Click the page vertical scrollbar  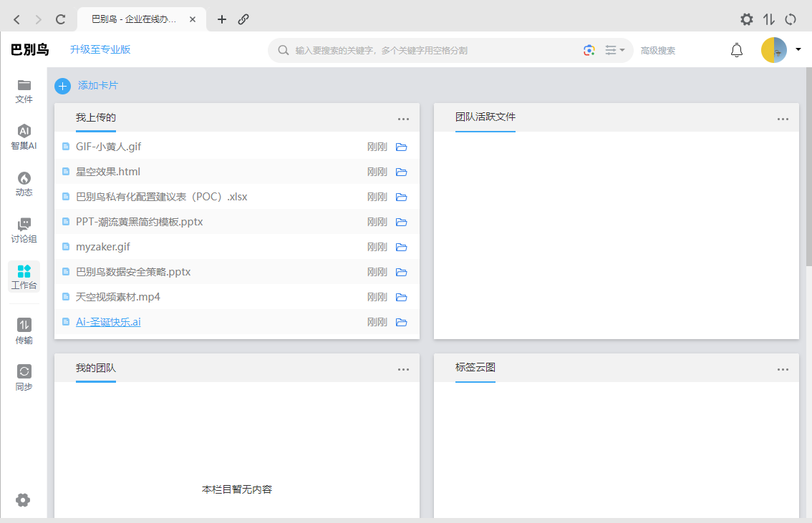tap(809, 167)
